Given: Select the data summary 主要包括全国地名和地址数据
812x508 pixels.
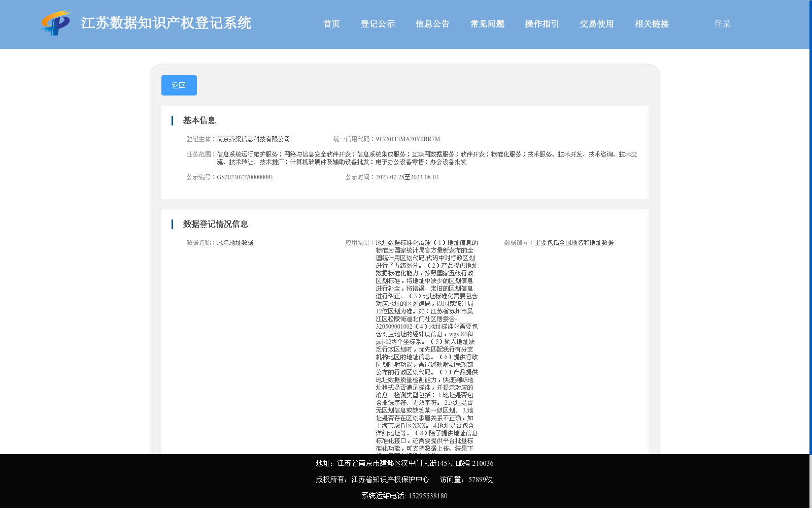Looking at the screenshot, I should click(574, 243).
